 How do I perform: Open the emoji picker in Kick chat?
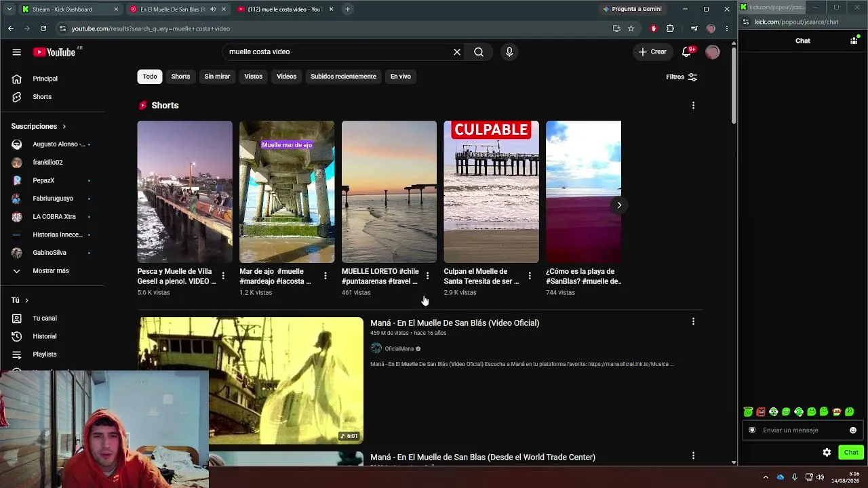coord(853,430)
